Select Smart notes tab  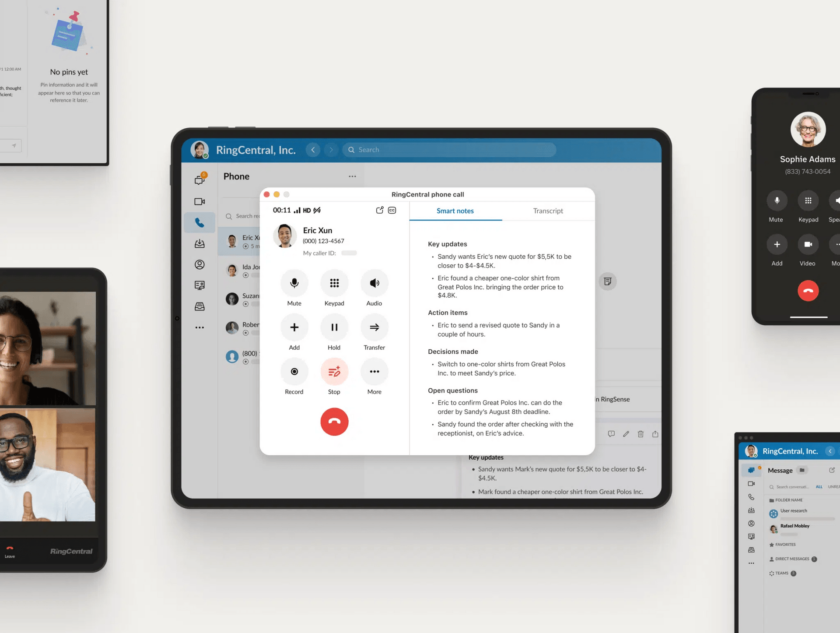pos(455,211)
